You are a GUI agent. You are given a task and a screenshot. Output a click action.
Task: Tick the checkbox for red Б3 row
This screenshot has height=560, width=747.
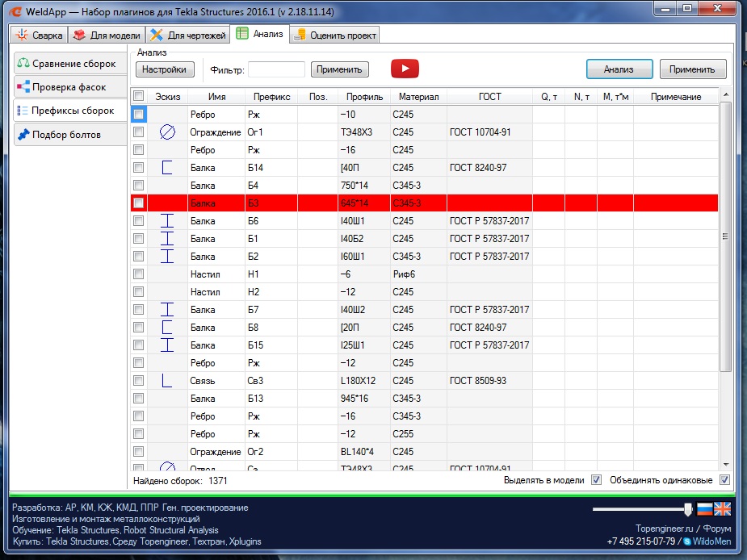(138, 203)
